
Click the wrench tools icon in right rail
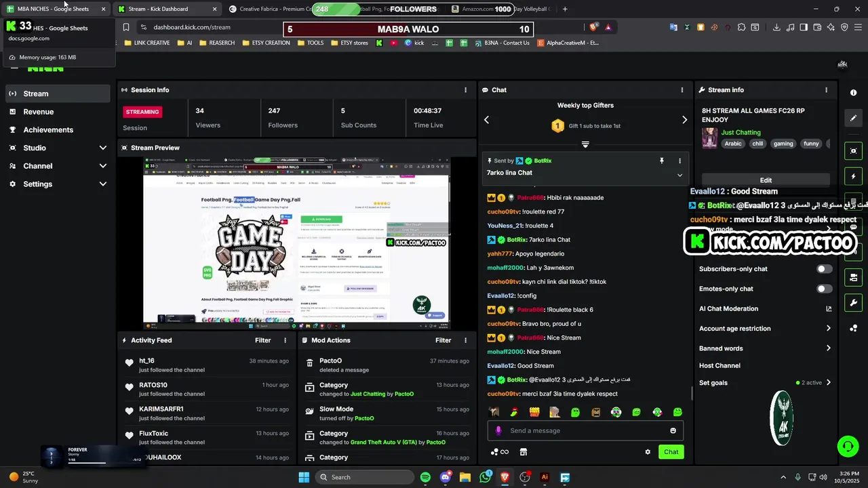click(x=853, y=302)
